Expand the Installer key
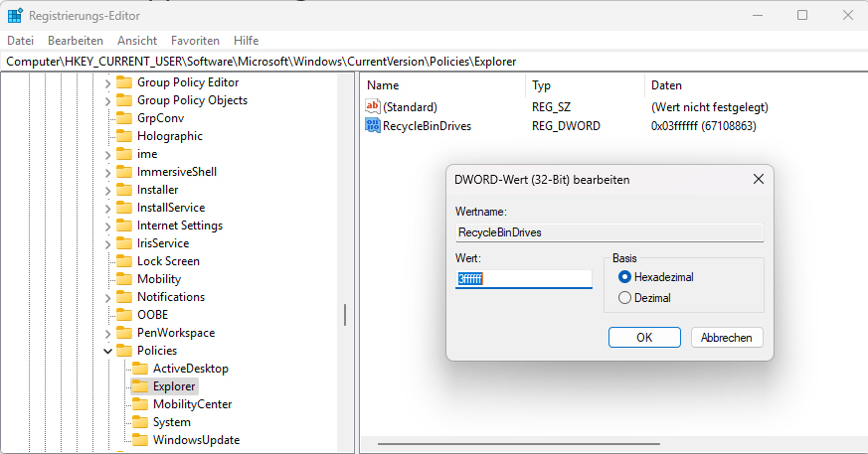Viewport: 868px width, 454px height. 108,191
